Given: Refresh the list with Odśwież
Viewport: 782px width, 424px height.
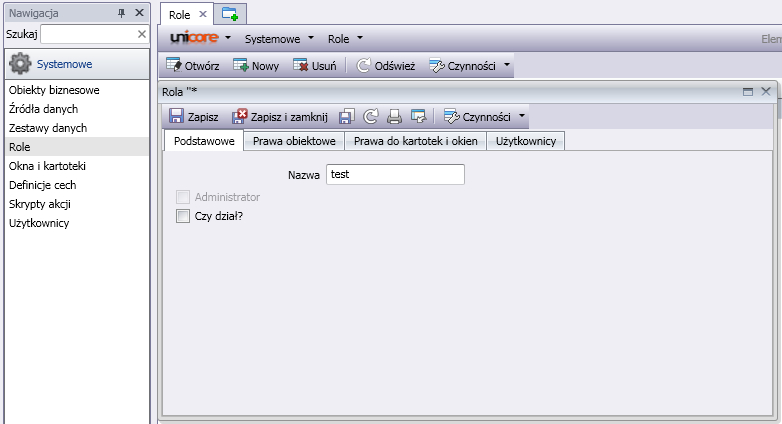Looking at the screenshot, I should [x=385, y=65].
